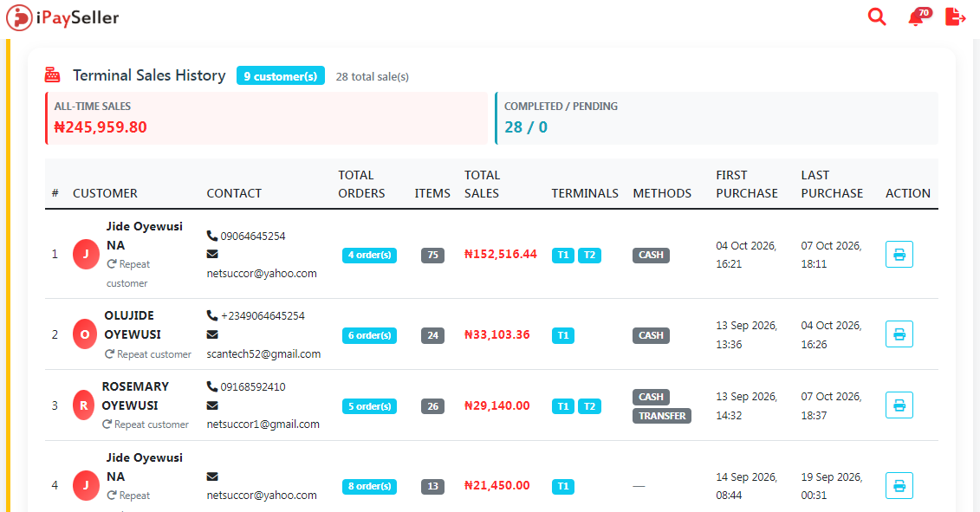Click the logout icon in header
The height and width of the screenshot is (512, 980).
click(x=955, y=16)
